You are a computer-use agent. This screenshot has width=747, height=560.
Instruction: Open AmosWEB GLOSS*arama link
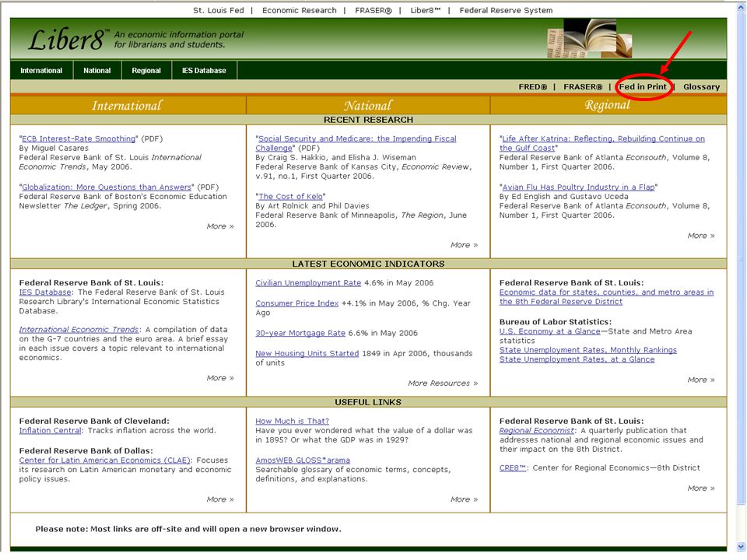click(303, 460)
